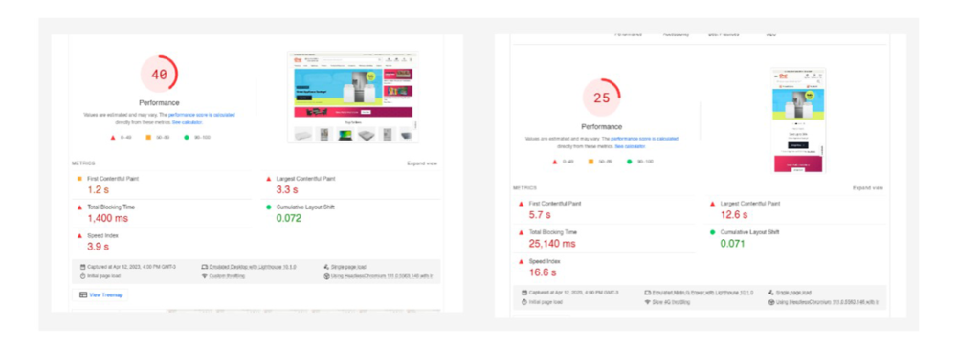Click the Slow 4G throttling wifi icon
The height and width of the screenshot is (348, 980).
[647, 302]
